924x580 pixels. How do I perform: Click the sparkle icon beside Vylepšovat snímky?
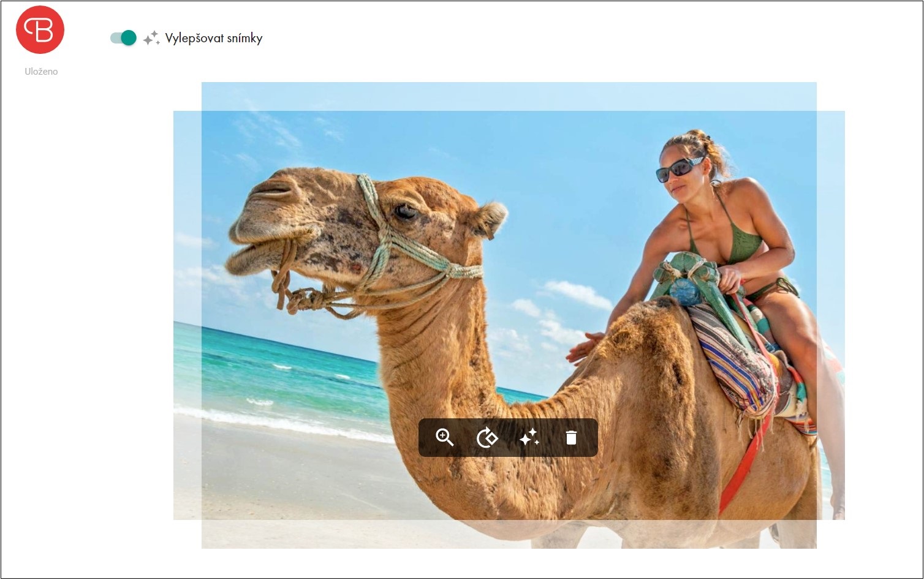point(151,39)
